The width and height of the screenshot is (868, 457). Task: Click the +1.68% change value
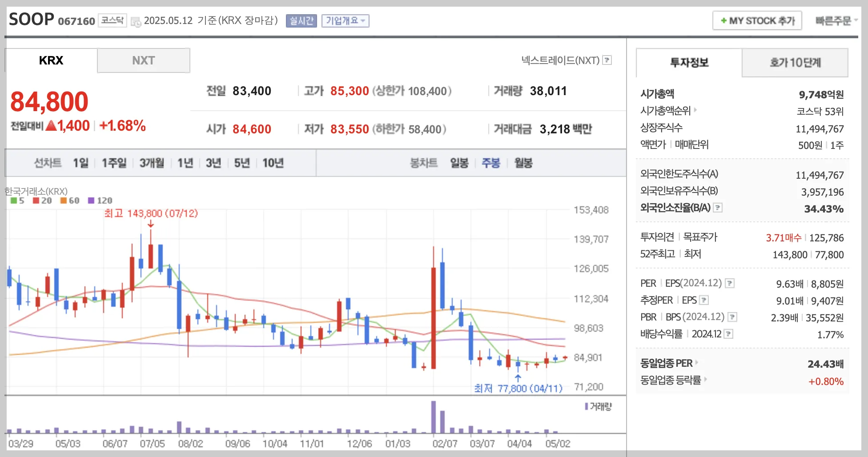tap(123, 126)
